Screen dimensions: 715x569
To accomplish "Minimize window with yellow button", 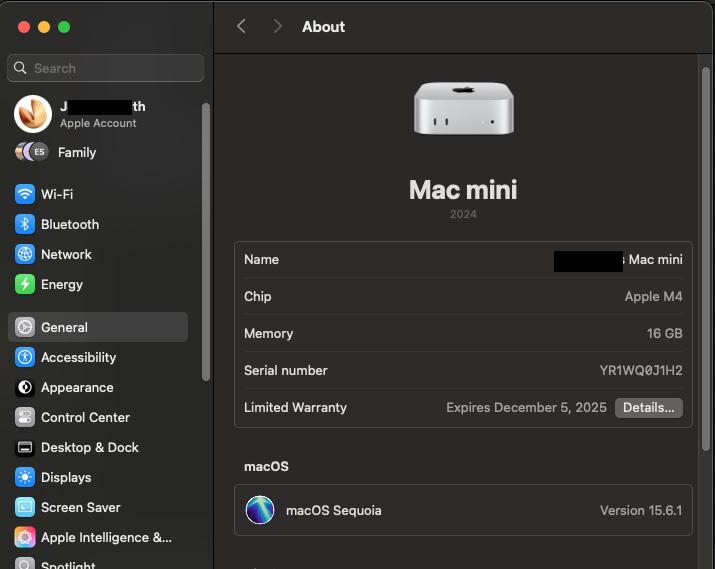I will coord(44,27).
